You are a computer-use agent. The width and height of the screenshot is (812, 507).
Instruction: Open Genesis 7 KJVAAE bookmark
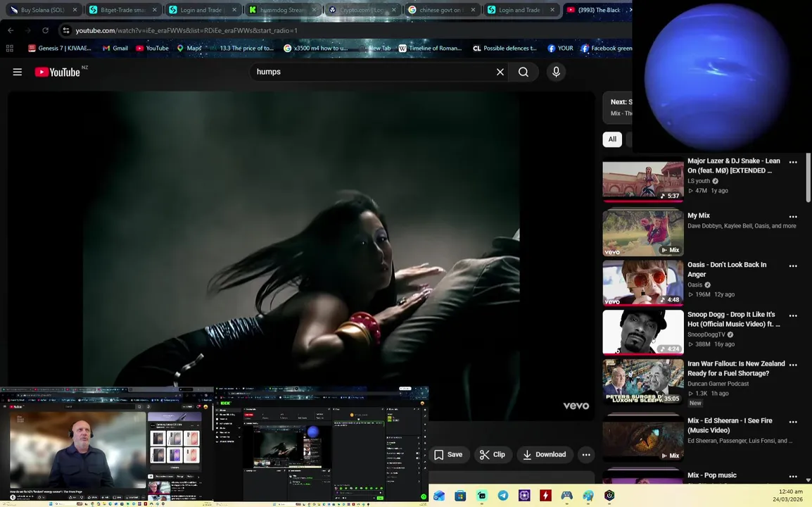60,48
